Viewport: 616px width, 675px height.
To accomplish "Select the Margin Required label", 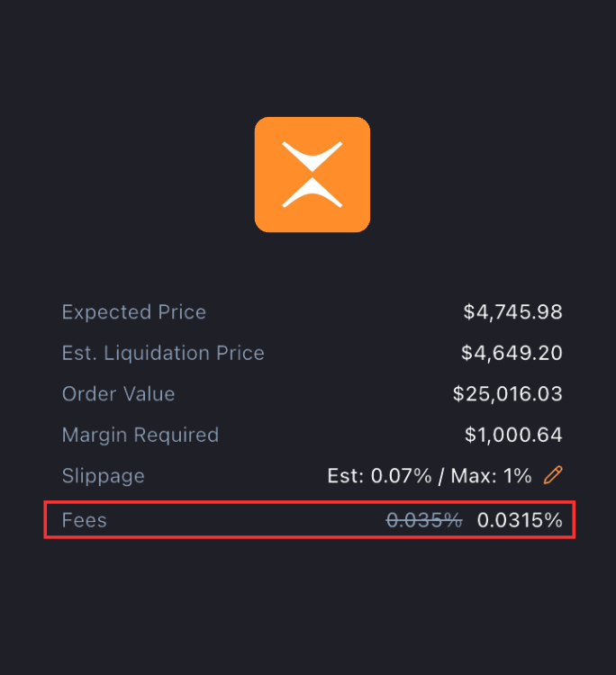I will [x=140, y=435].
